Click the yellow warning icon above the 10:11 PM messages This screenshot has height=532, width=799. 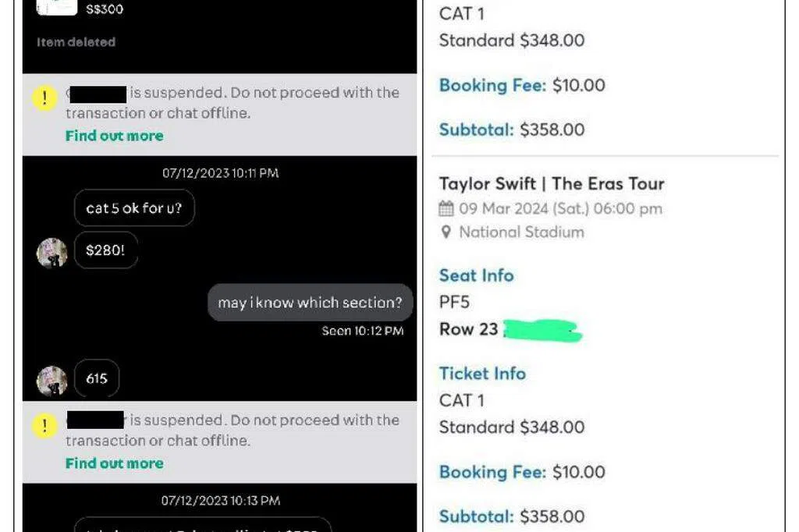coord(44,98)
